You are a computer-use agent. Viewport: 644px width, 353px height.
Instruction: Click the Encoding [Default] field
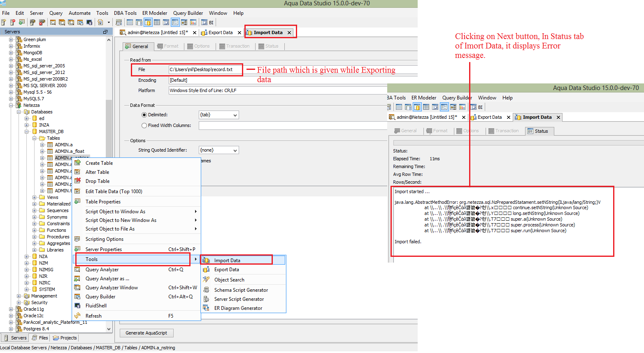coord(278,80)
